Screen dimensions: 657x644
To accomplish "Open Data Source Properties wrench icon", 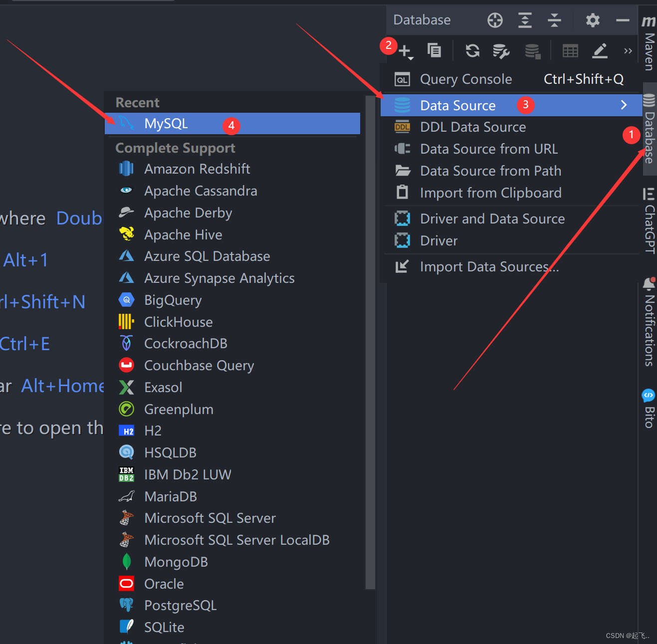I will click(501, 51).
